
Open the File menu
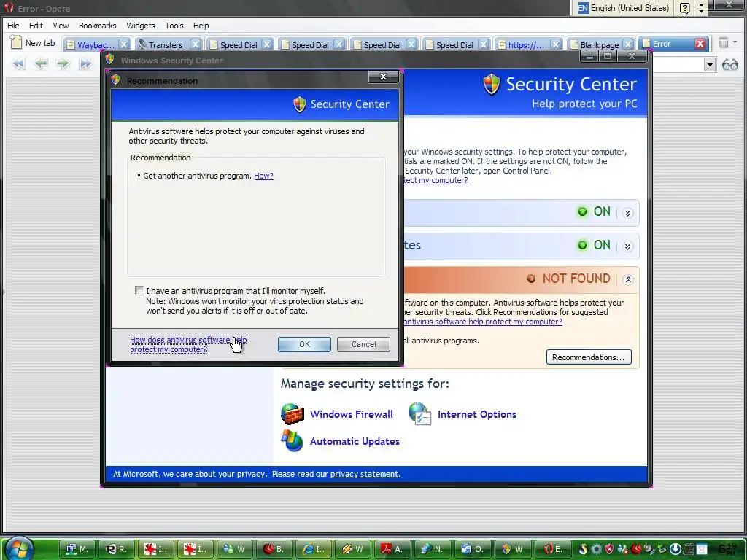click(13, 26)
